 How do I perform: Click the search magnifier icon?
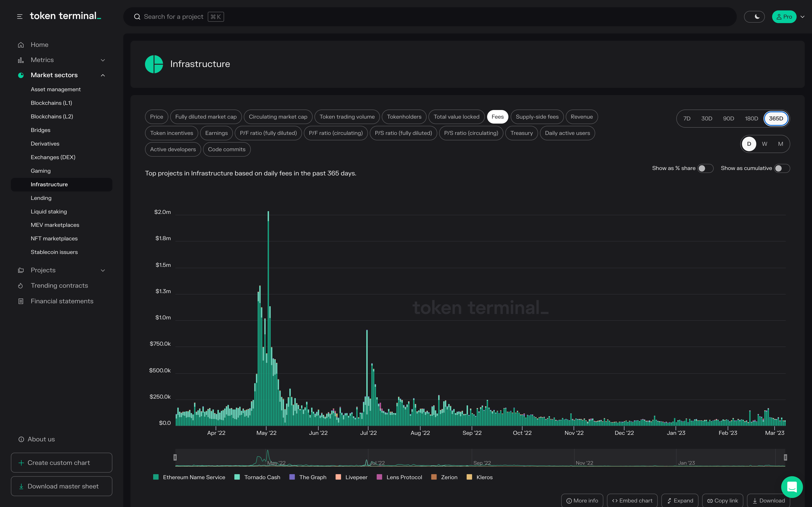[137, 17]
